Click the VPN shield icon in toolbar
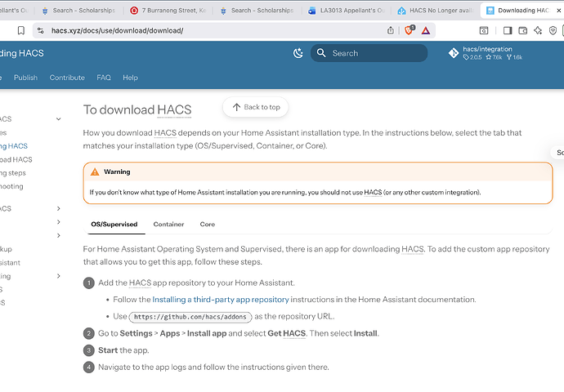The height and width of the screenshot is (392, 564). 553,30
